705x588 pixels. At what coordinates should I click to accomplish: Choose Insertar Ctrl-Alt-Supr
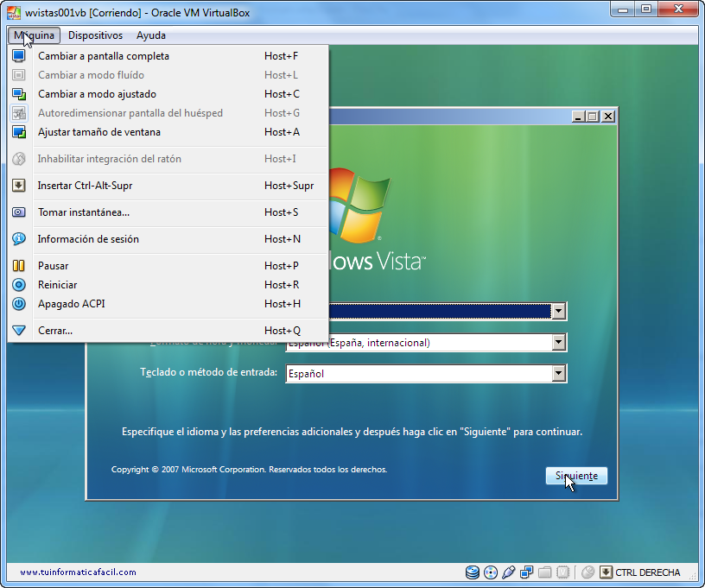[x=168, y=186]
